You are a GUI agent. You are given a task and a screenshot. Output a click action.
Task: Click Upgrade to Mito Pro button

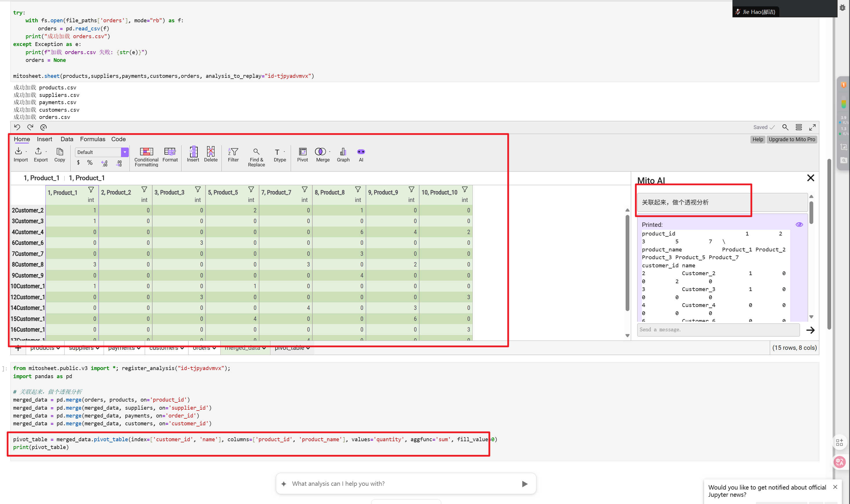tap(792, 139)
